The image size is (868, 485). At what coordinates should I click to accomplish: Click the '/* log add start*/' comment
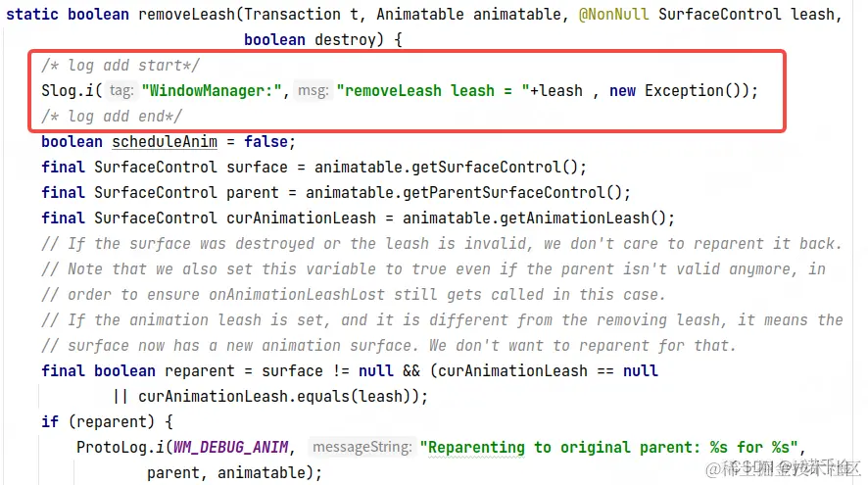121,66
